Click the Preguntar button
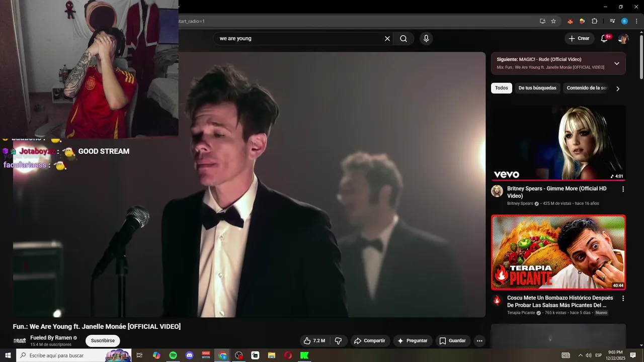The image size is (644, 362). (x=413, y=341)
